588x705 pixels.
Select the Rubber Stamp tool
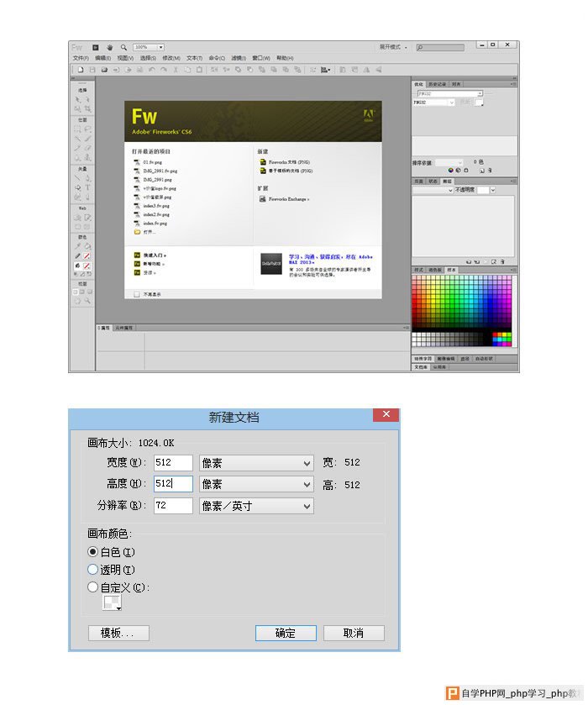87,157
